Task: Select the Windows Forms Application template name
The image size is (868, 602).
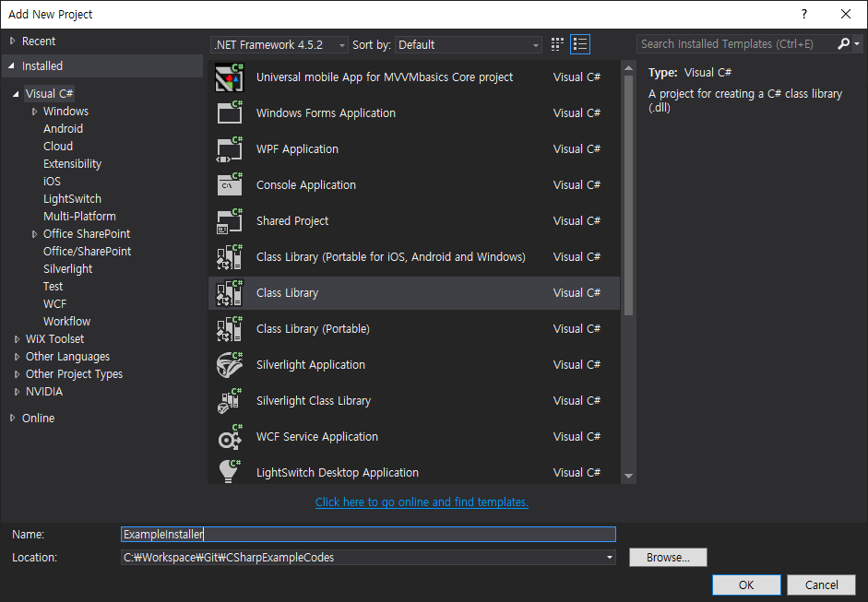Action: [x=326, y=112]
